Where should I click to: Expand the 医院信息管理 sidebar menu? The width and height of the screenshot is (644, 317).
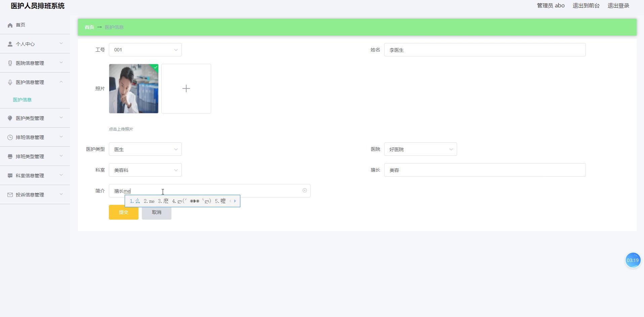click(x=35, y=63)
